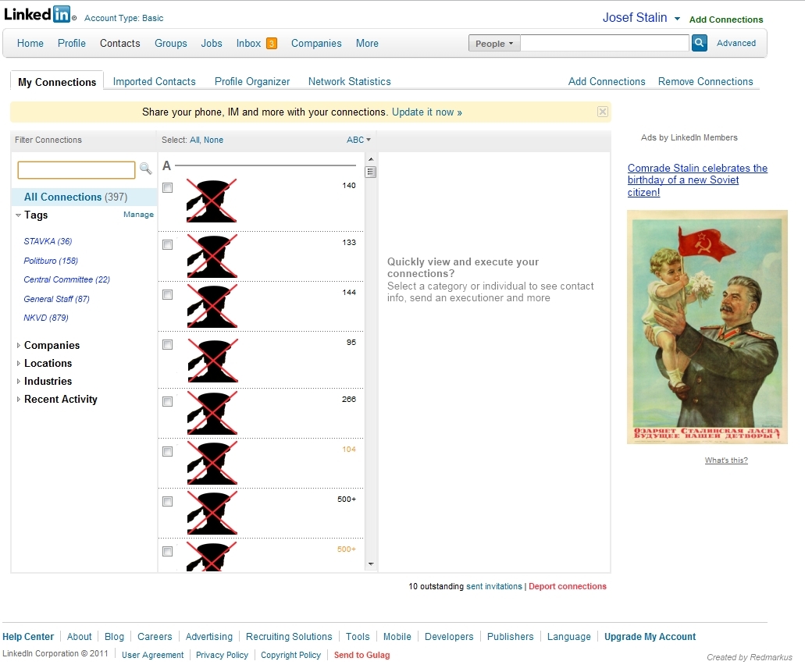805x672 pixels.
Task: Check the box for the orange 500+ connection
Action: [167, 551]
